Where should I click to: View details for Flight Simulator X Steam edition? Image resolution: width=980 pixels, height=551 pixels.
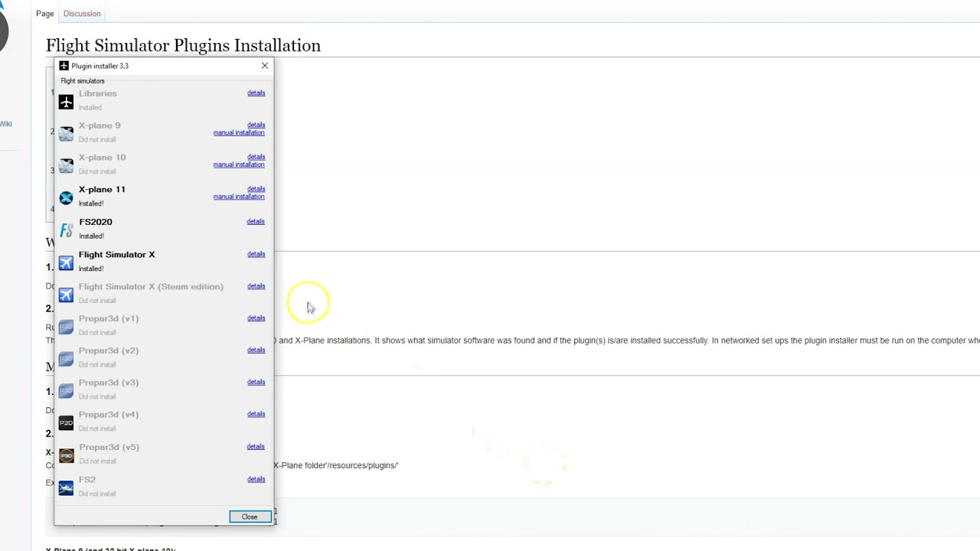coord(256,286)
